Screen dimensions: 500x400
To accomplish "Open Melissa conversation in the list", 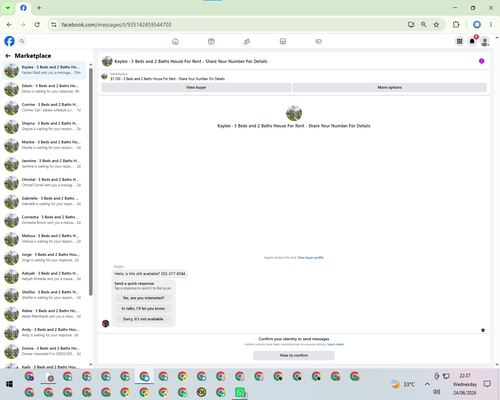I will click(44, 239).
